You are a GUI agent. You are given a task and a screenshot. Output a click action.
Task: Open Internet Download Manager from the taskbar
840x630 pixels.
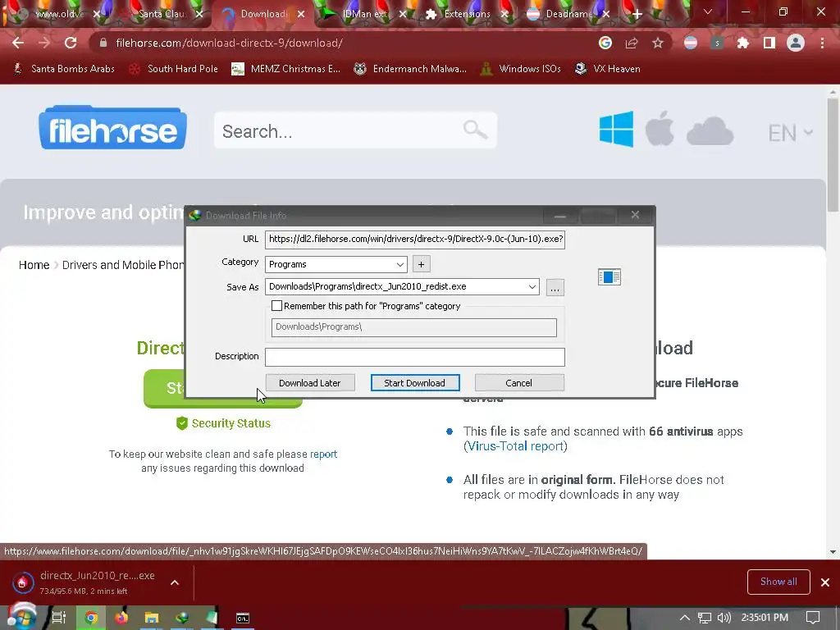tap(182, 619)
